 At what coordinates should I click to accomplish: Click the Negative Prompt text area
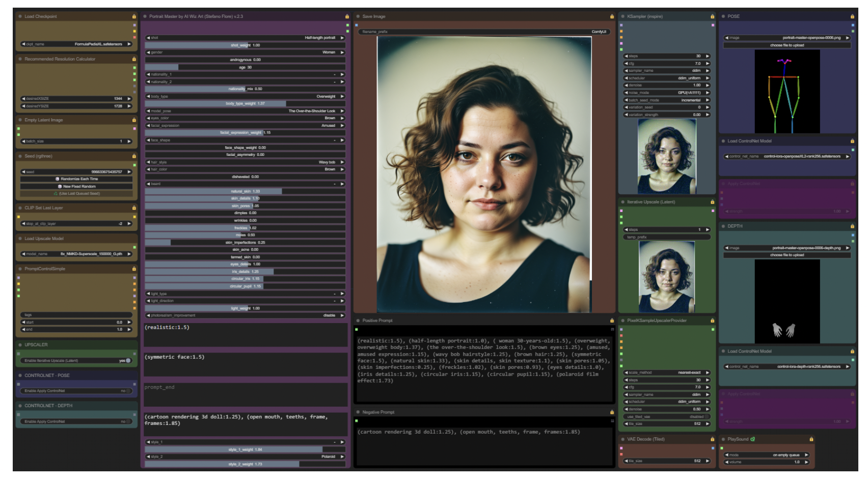coord(484,446)
